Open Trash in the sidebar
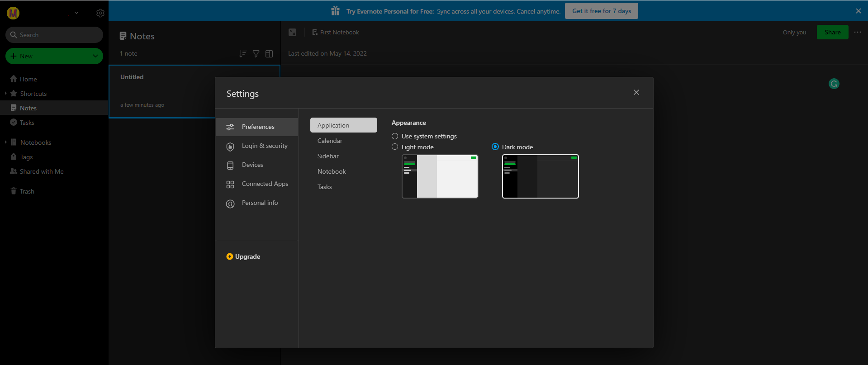Screen dimensions: 868x365 pyautogui.click(x=27, y=191)
